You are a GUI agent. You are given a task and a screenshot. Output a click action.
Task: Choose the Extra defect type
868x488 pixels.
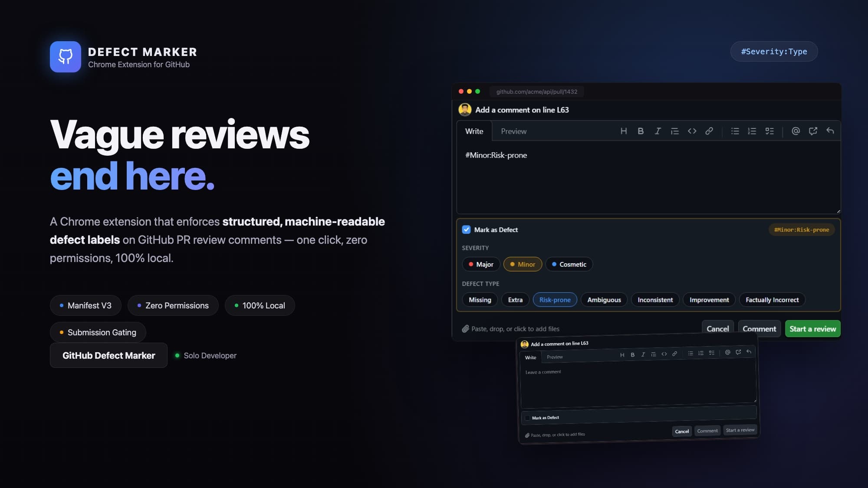tap(515, 300)
